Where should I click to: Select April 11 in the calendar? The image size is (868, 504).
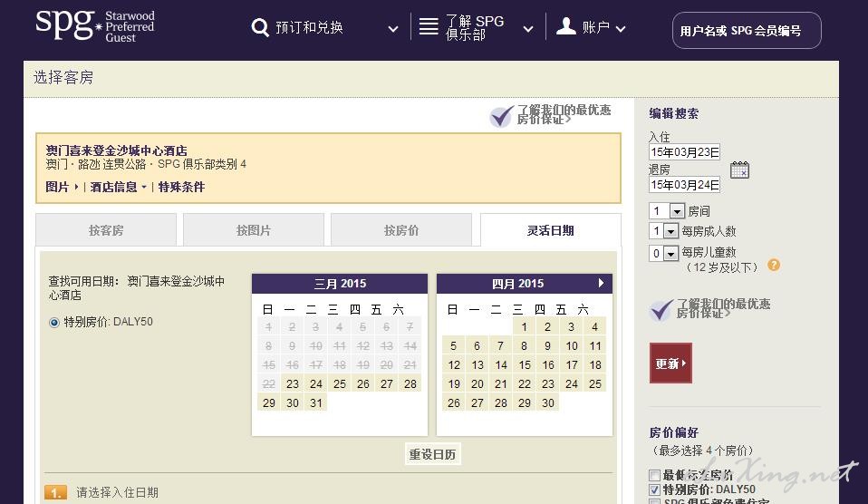point(595,345)
